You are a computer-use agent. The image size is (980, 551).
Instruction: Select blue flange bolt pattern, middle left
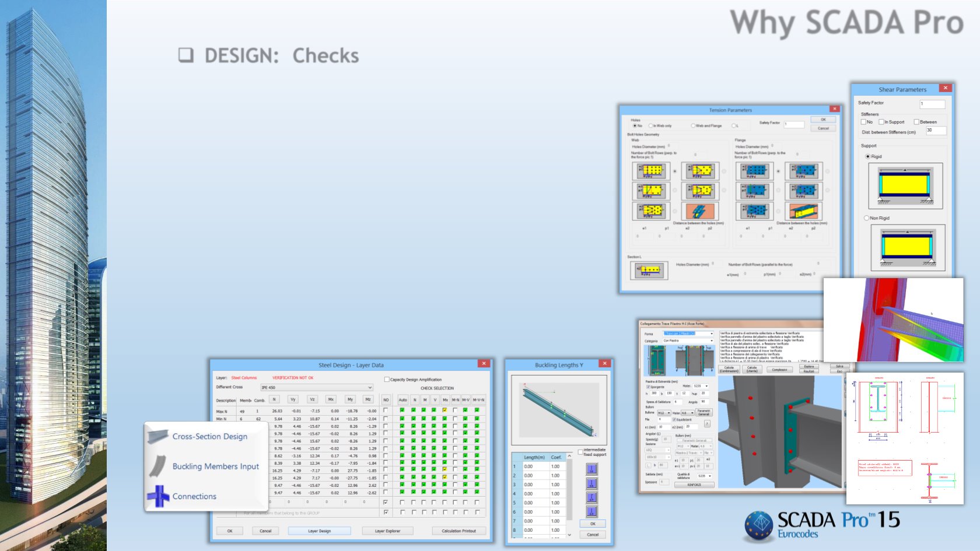pos(755,191)
